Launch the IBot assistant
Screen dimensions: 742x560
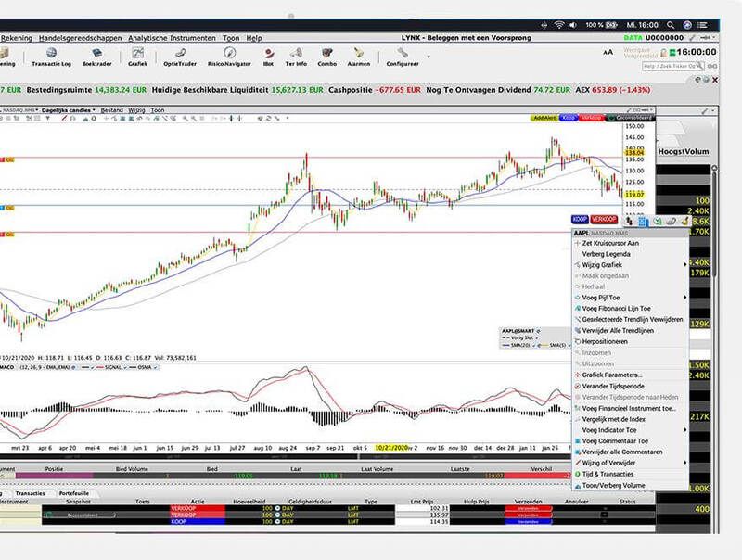[x=268, y=57]
